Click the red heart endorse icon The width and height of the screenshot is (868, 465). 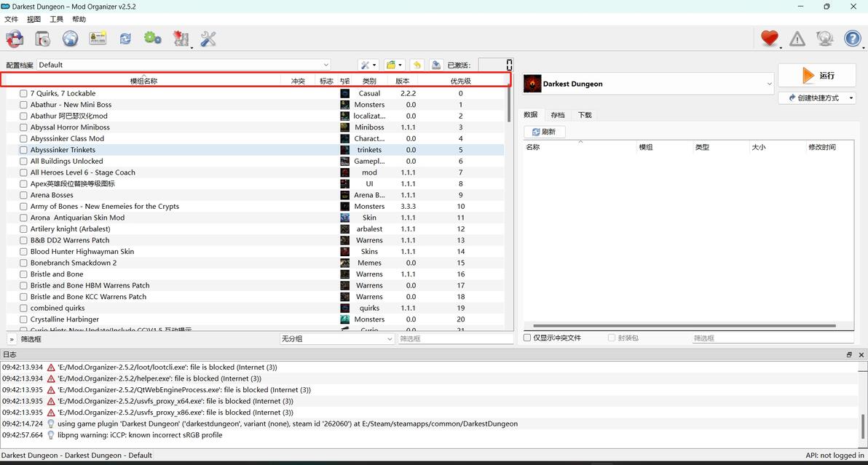click(770, 38)
